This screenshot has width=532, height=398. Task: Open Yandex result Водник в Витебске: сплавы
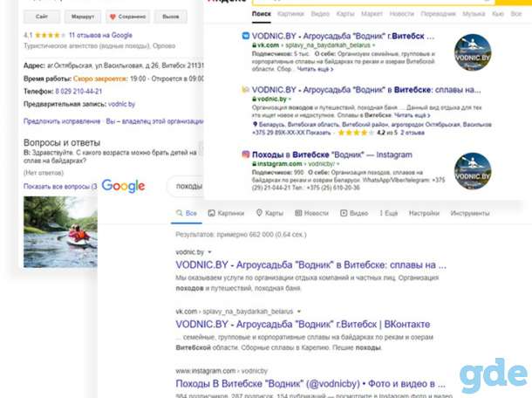[x=366, y=90]
